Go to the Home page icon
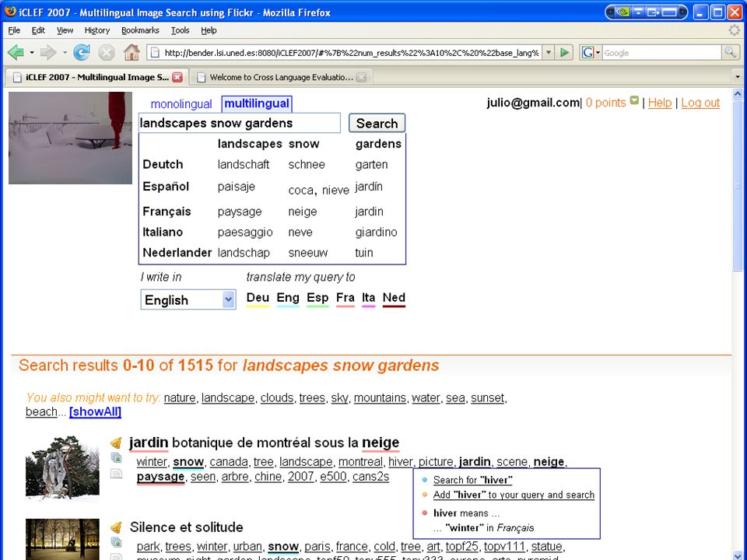 coord(132,52)
